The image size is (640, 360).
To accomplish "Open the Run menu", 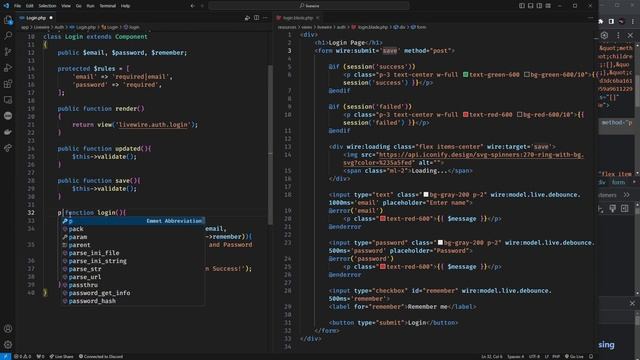I will click(91, 6).
